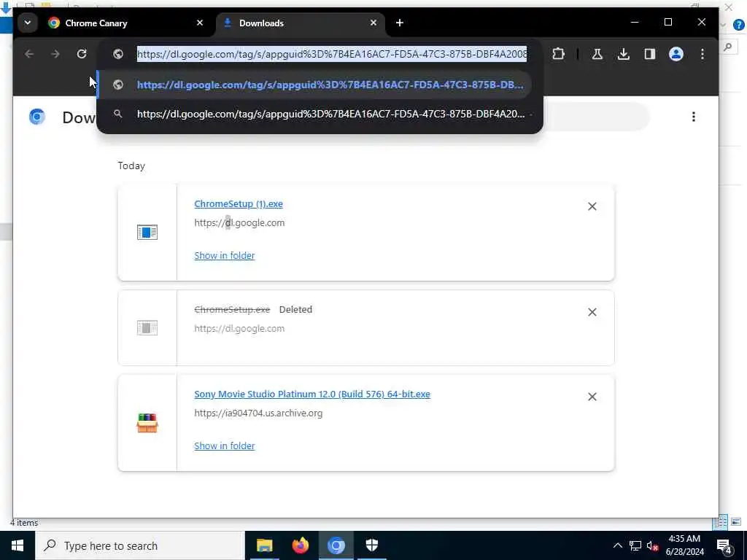Show hidden system tray icons
This screenshot has height=560, width=747.
(617, 545)
